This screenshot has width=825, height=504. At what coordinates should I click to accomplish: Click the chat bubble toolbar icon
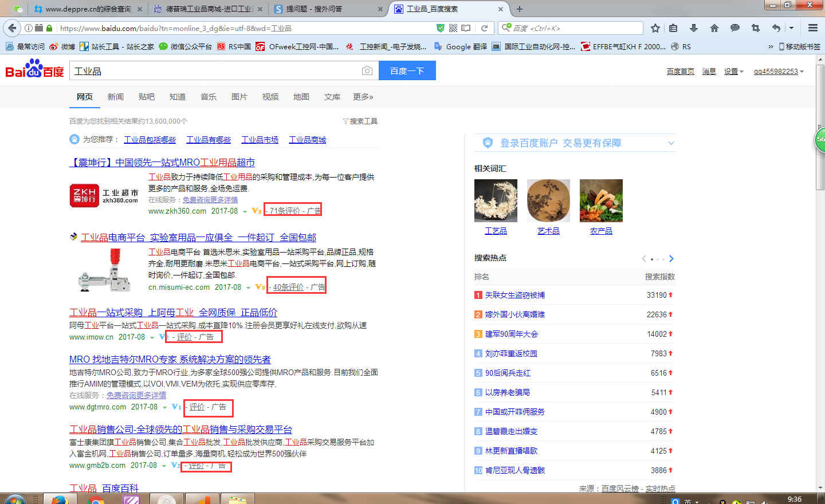(x=735, y=28)
